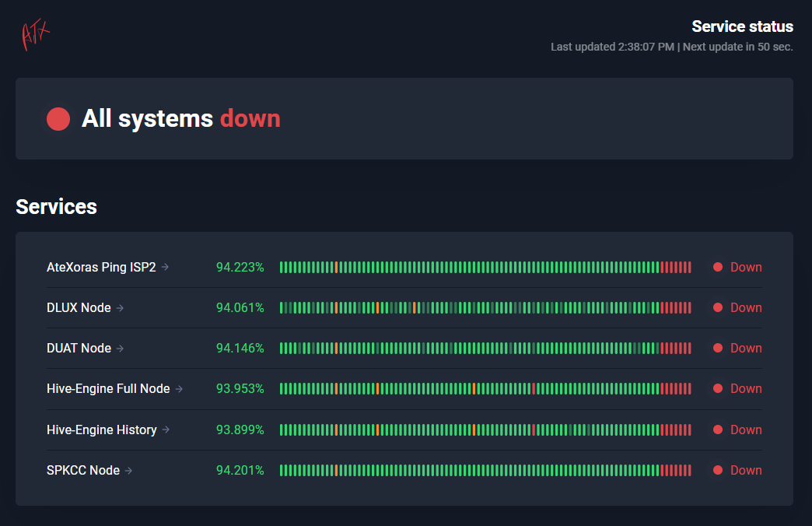Click the Down status text for AteXoras Ping ISP2
Image resolution: width=812 pixels, height=526 pixels.
click(746, 267)
